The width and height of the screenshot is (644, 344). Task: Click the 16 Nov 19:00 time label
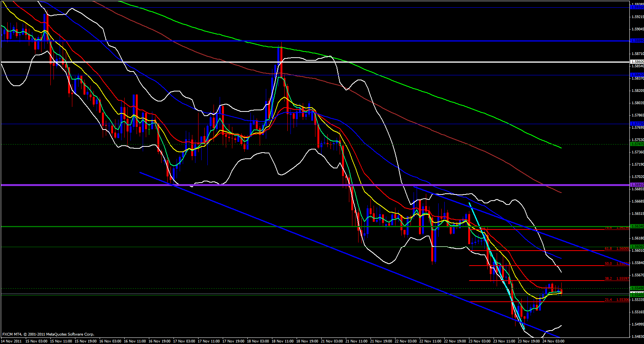[160, 341]
